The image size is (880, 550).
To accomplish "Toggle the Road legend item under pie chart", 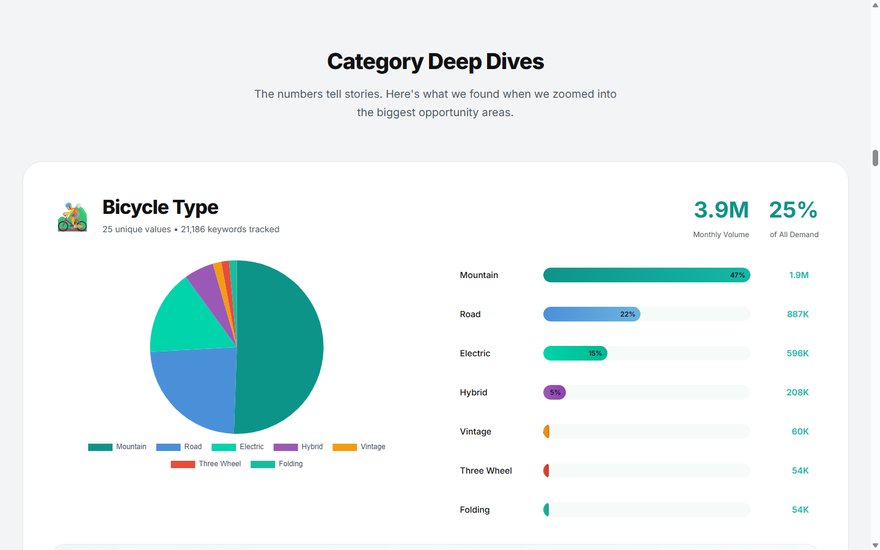I will [179, 447].
